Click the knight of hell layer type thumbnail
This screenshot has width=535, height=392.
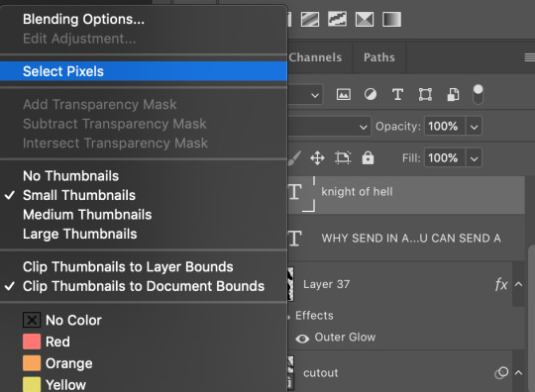(x=295, y=193)
